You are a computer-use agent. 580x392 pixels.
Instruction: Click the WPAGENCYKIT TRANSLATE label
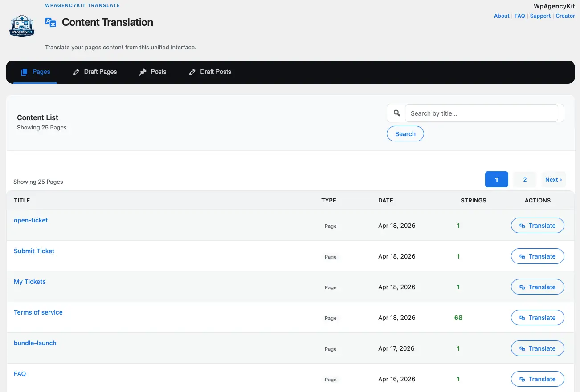click(82, 6)
